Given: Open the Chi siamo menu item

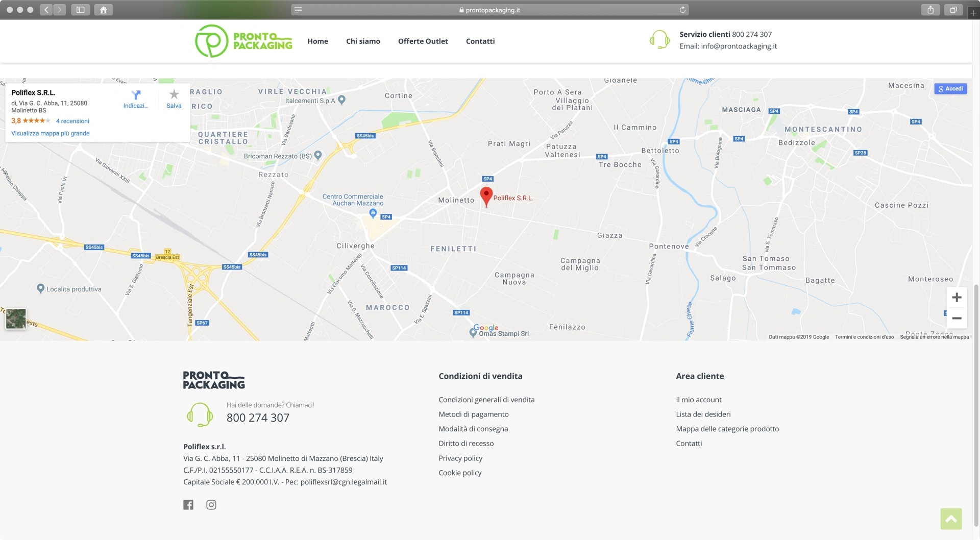Looking at the screenshot, I should 363,41.
